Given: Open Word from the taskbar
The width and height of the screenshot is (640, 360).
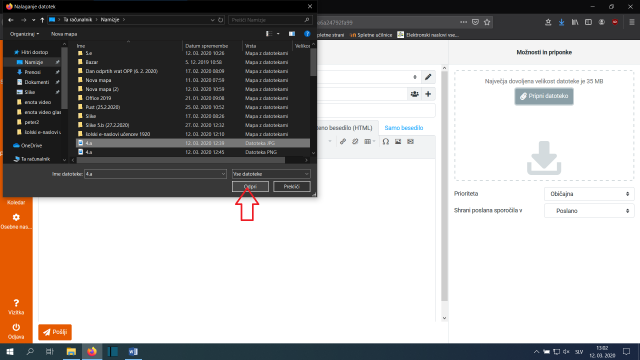Looking at the screenshot, I should pyautogui.click(x=133, y=351).
